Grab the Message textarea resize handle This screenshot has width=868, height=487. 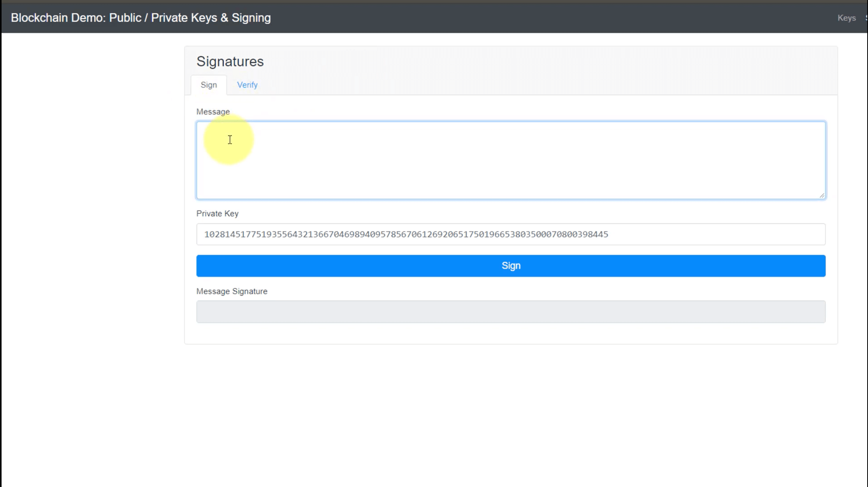tap(822, 195)
